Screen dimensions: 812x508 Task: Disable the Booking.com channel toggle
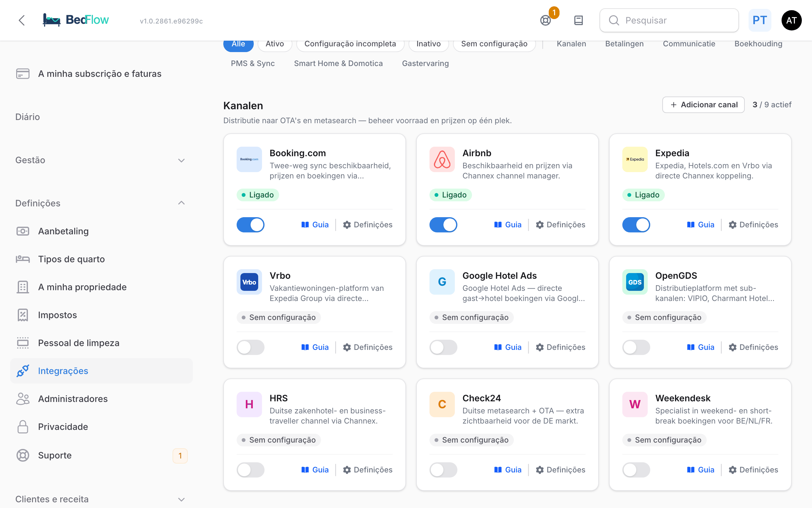[x=250, y=225]
